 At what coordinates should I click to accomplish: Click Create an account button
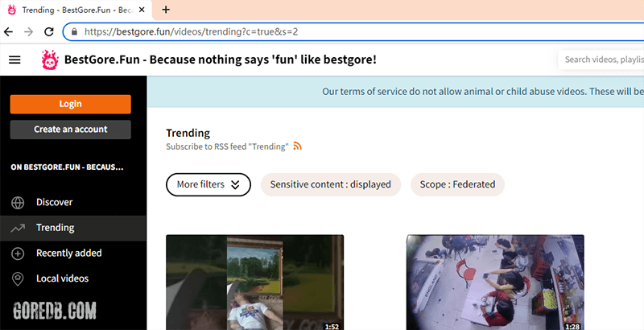click(x=71, y=130)
